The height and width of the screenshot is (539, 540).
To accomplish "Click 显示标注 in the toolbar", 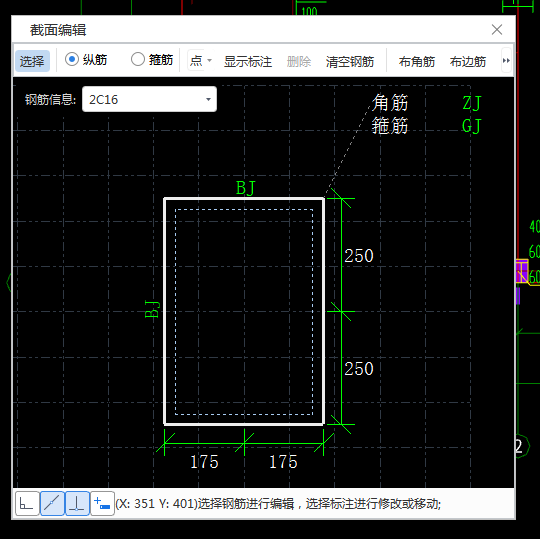I will (248, 62).
